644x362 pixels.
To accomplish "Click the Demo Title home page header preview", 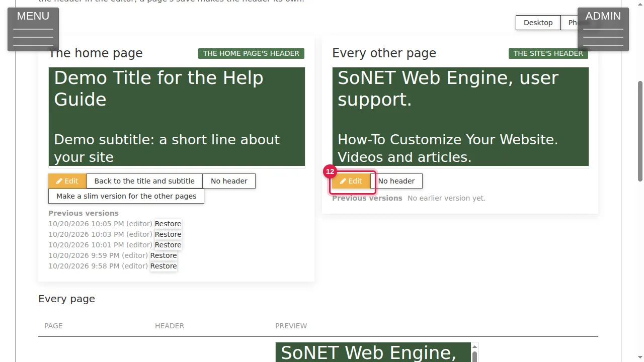I will click(x=177, y=117).
